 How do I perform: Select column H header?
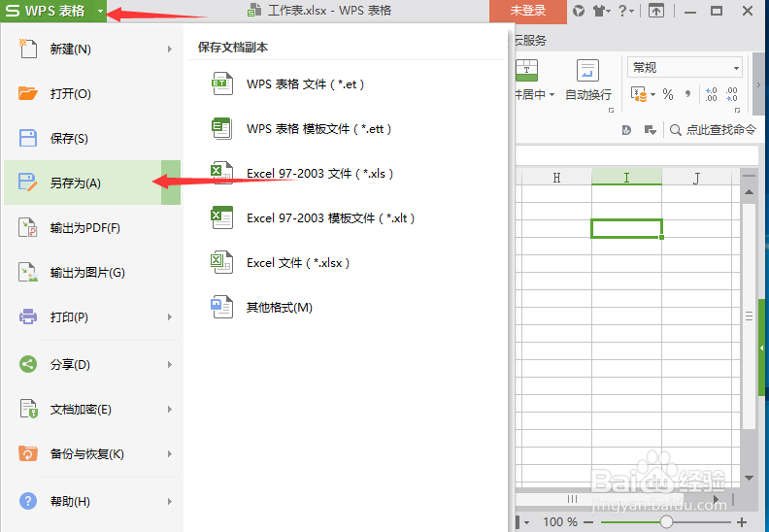click(x=556, y=178)
